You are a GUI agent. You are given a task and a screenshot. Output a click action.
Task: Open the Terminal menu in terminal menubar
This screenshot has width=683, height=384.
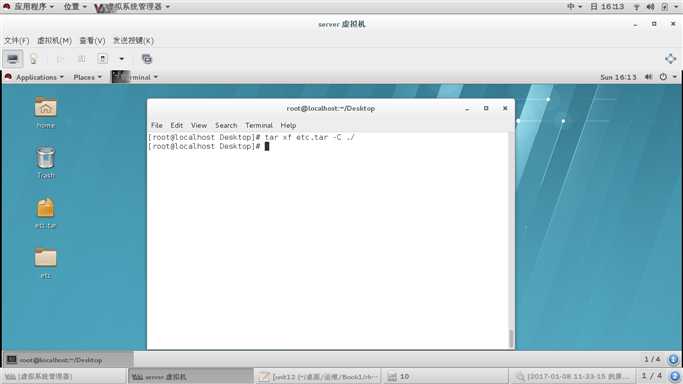(259, 125)
